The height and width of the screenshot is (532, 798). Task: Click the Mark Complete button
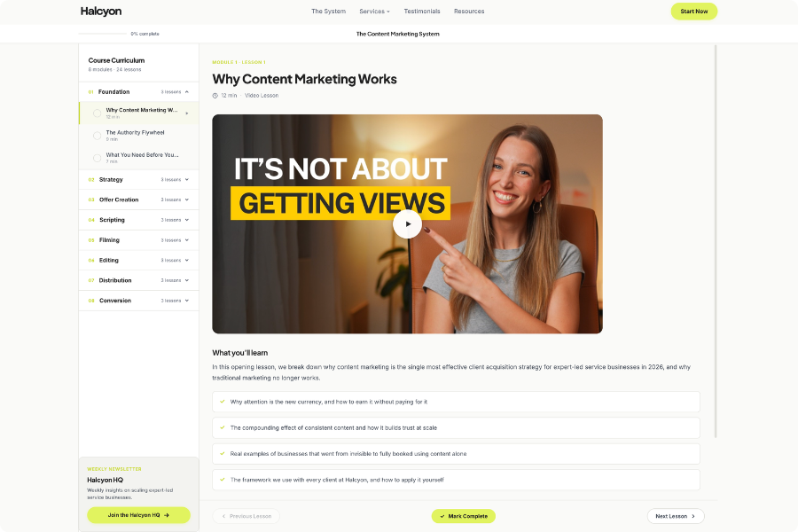(463, 515)
